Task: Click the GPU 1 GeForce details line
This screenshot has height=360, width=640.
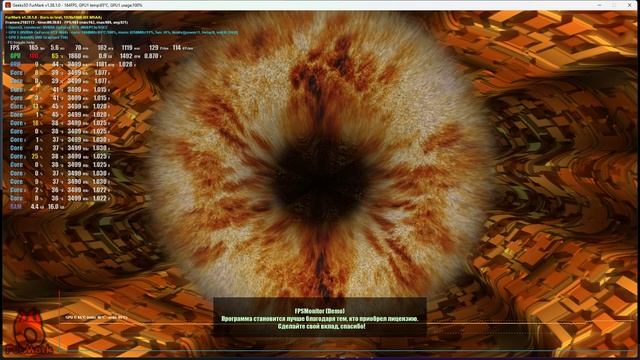Action: 122,32
